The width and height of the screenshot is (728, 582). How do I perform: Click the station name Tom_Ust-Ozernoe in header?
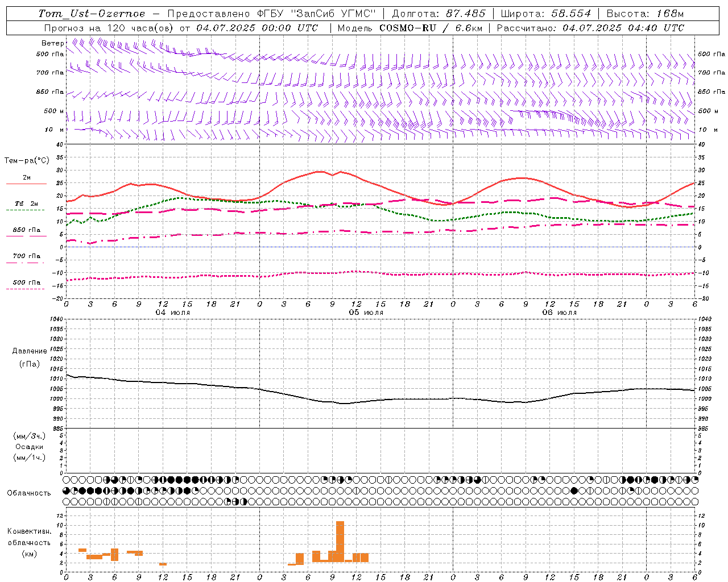(x=92, y=14)
